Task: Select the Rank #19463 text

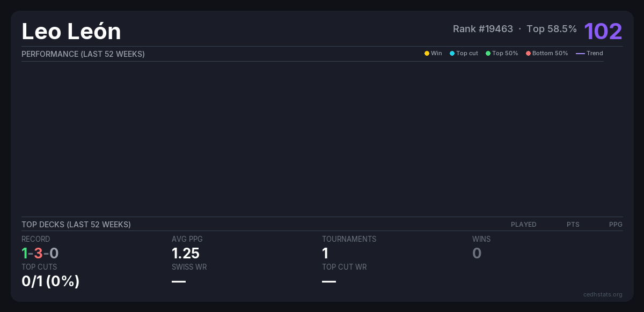Action: pyautogui.click(x=482, y=29)
